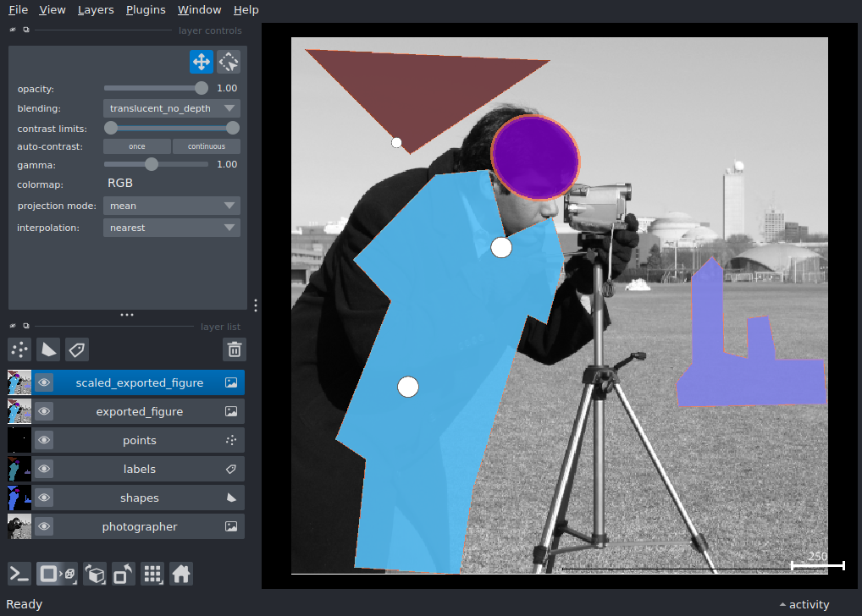Click the auto-contrast once button
The width and height of the screenshot is (862, 616).
137,146
